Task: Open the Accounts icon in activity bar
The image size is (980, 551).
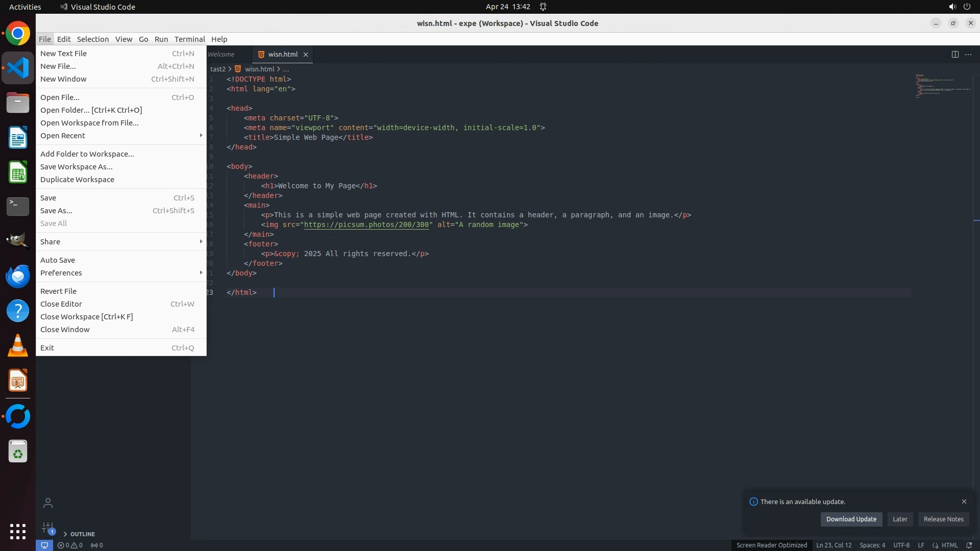Action: pos(48,503)
